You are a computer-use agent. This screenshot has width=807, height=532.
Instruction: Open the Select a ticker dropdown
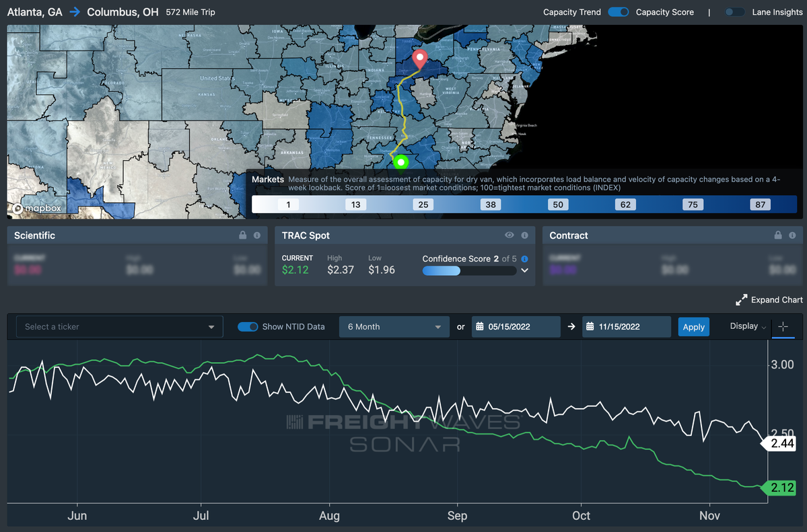point(119,327)
